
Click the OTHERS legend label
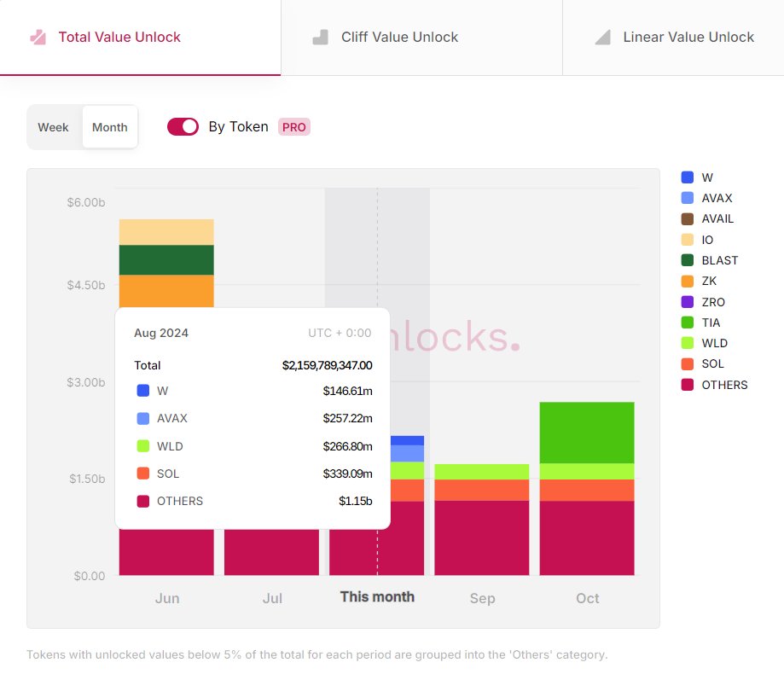(x=724, y=385)
